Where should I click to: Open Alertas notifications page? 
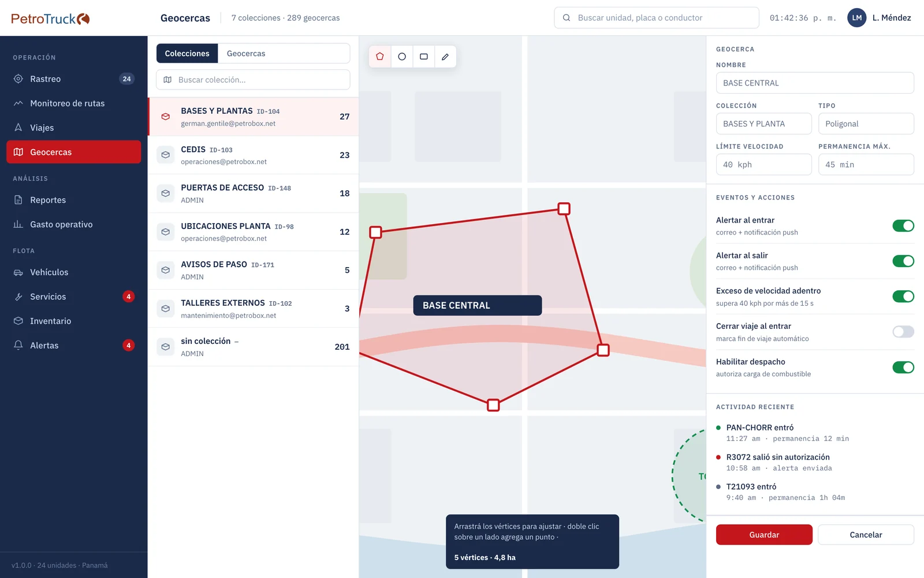[x=74, y=345]
